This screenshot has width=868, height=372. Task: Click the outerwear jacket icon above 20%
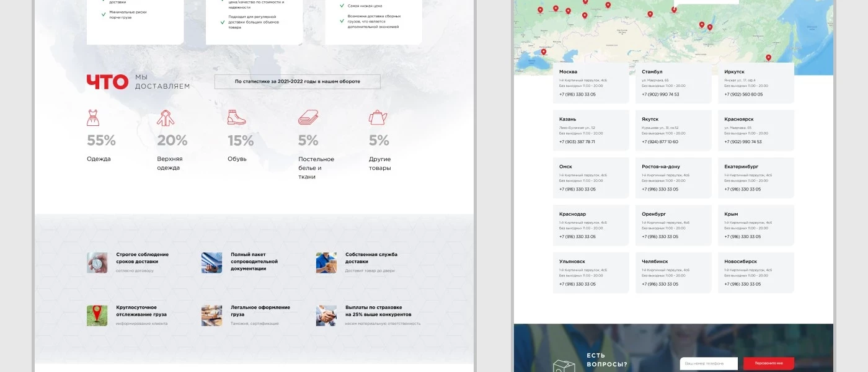[165, 117]
